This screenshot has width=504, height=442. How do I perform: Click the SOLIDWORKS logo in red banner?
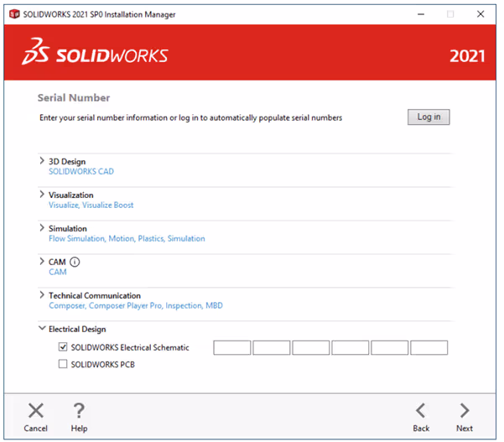tap(95, 52)
